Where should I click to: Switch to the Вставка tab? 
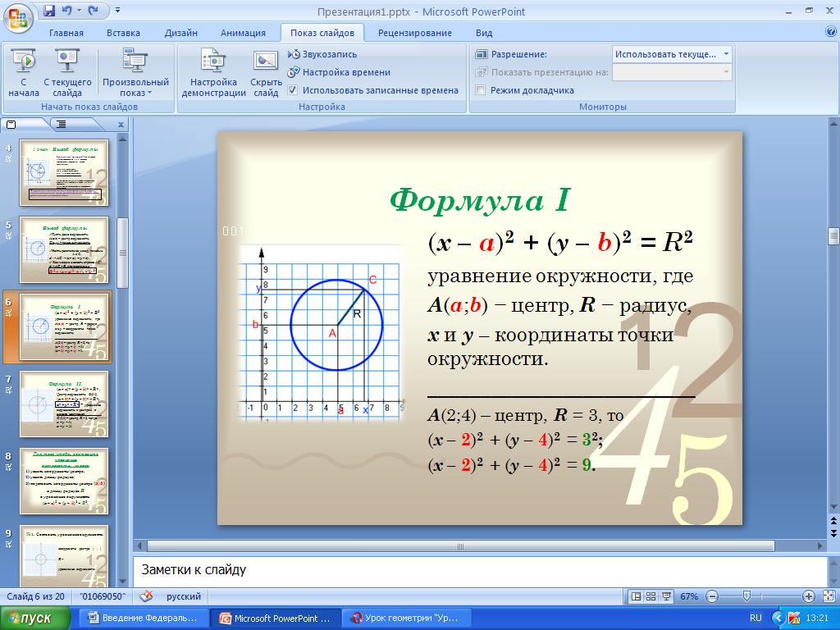(x=123, y=33)
